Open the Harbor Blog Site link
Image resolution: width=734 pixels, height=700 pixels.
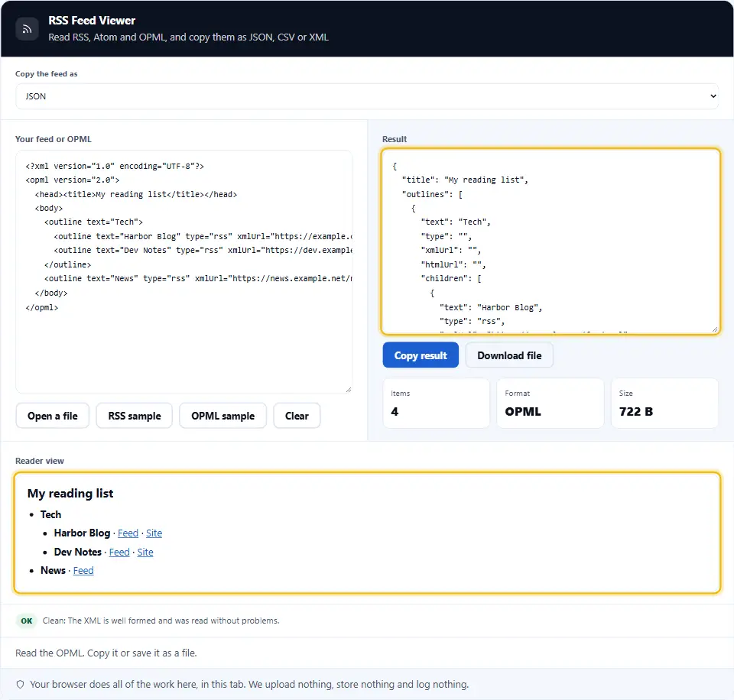click(154, 533)
